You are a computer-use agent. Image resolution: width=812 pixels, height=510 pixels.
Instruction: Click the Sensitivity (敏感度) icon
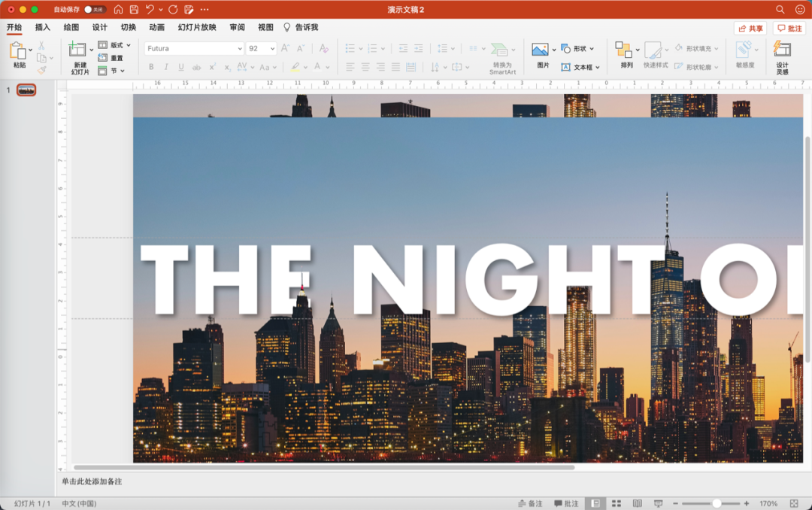(x=744, y=49)
